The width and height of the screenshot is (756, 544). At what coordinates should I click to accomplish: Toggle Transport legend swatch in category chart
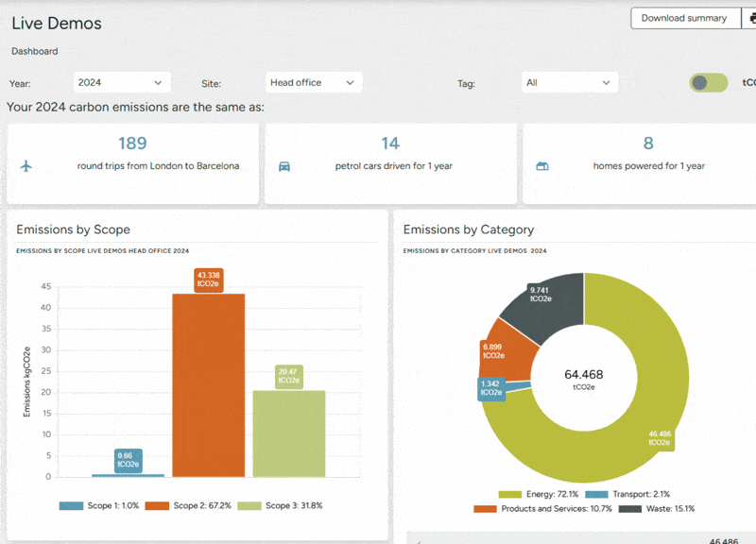596,494
